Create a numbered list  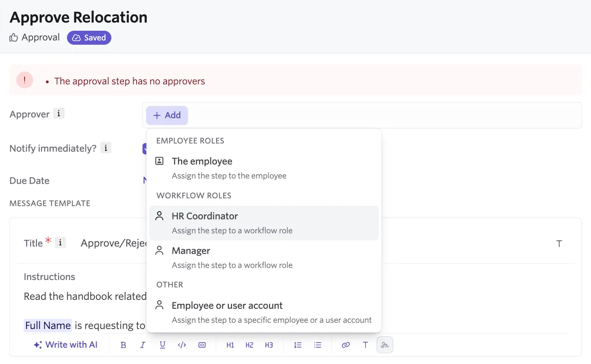point(298,345)
